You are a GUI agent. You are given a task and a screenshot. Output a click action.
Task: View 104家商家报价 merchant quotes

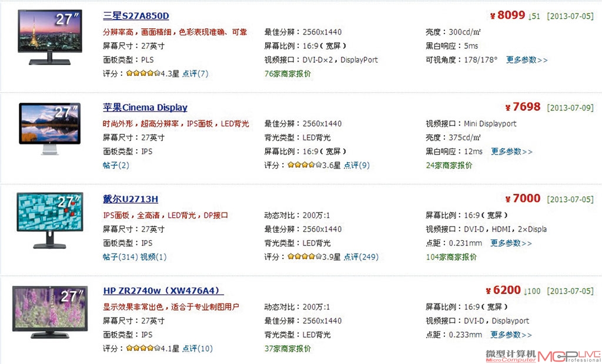pyautogui.click(x=451, y=257)
